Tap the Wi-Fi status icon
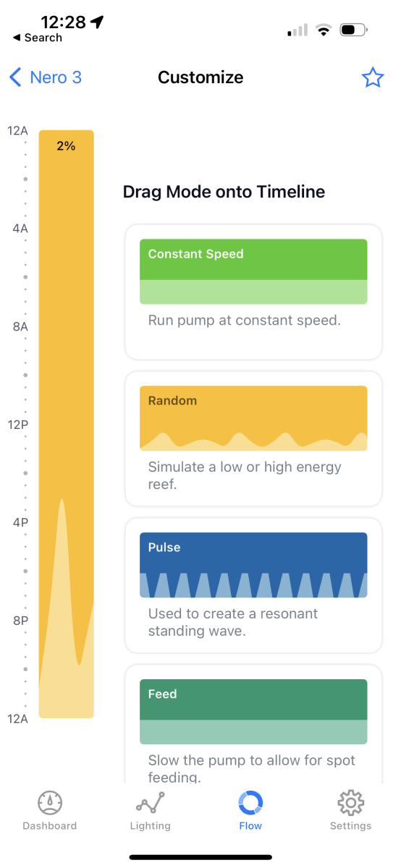Viewport: 401px width, 868px height. click(324, 30)
